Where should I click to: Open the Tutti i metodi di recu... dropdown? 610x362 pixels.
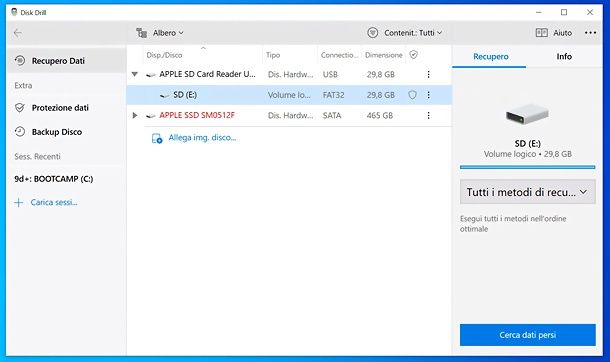528,192
